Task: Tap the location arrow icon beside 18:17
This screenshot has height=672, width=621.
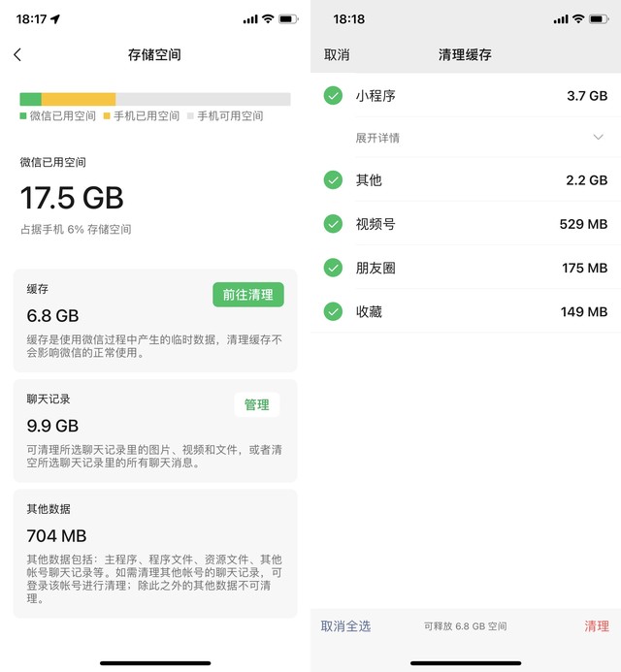Action: 55,18
